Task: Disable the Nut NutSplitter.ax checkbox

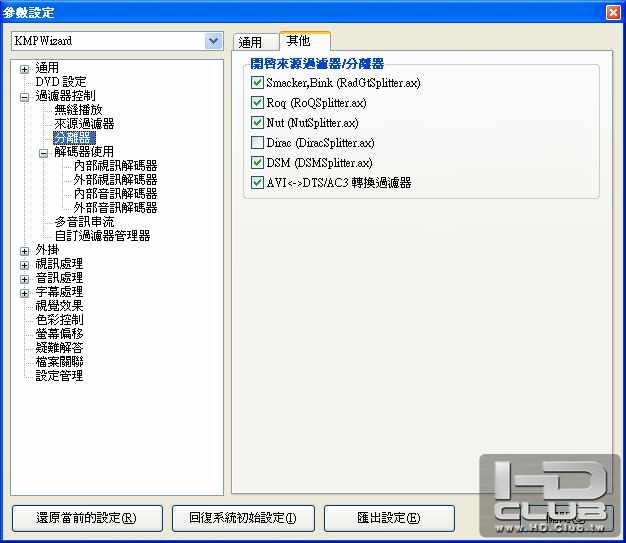Action: click(x=257, y=123)
